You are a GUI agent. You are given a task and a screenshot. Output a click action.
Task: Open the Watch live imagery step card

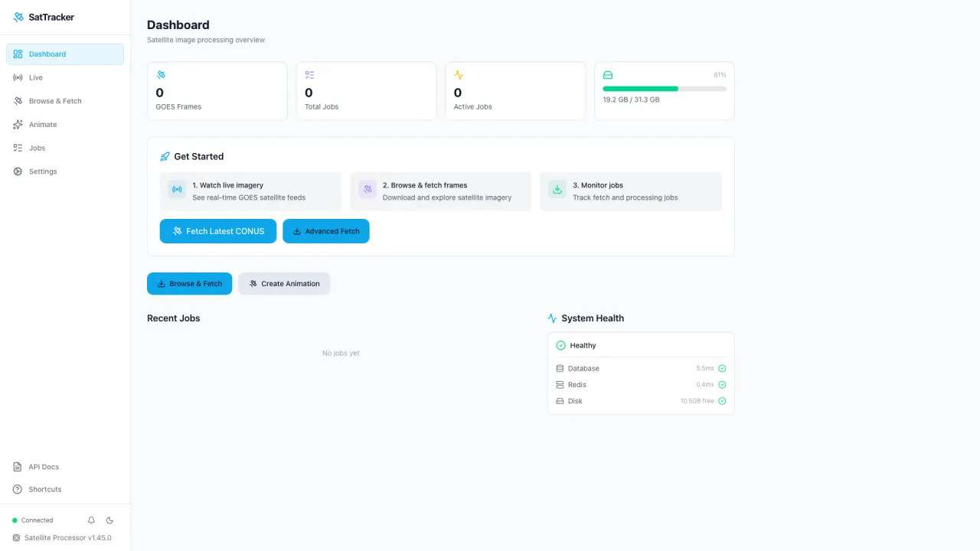[250, 191]
